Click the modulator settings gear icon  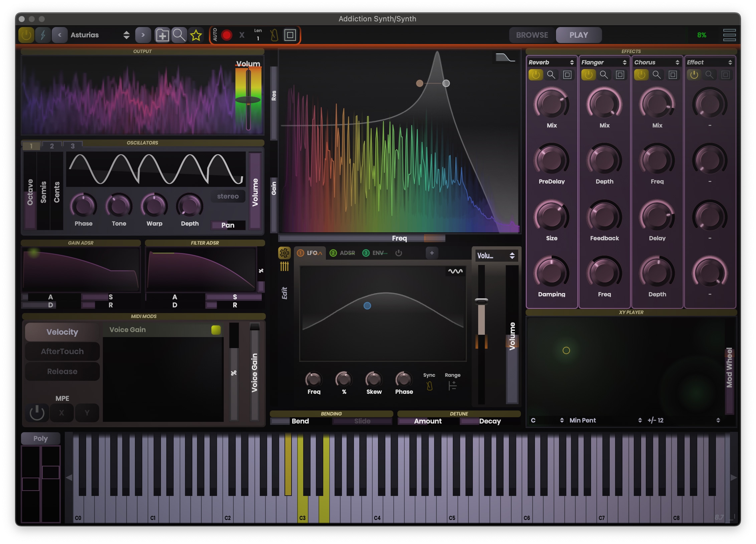coord(284,253)
